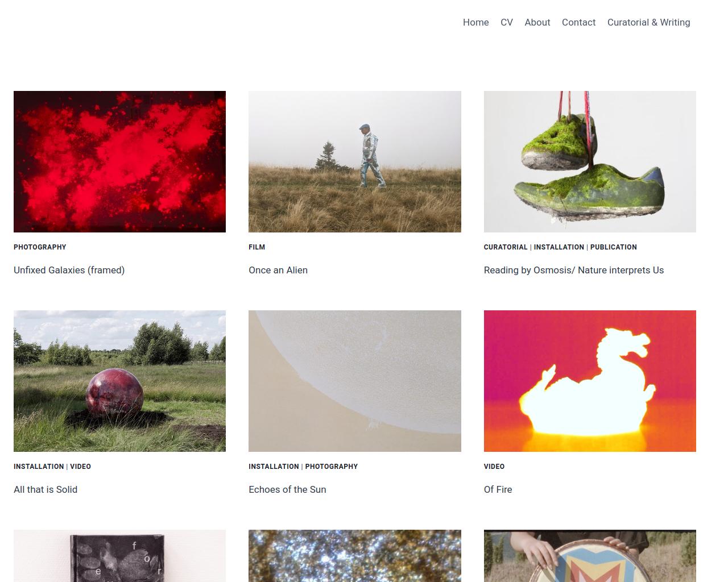
Task: Open the Of Fire project title
Action: pyautogui.click(x=498, y=489)
